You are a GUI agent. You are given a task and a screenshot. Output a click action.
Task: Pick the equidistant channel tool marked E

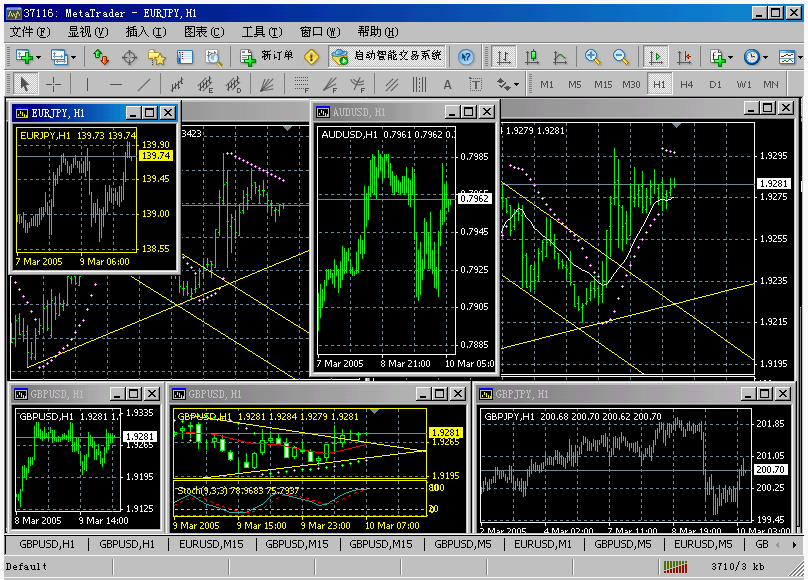coord(206,84)
